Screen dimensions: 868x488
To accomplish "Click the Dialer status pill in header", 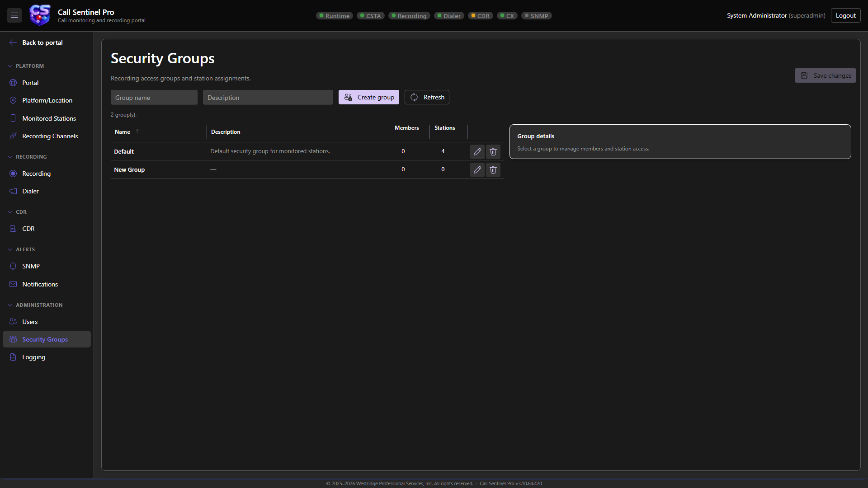I will click(449, 16).
